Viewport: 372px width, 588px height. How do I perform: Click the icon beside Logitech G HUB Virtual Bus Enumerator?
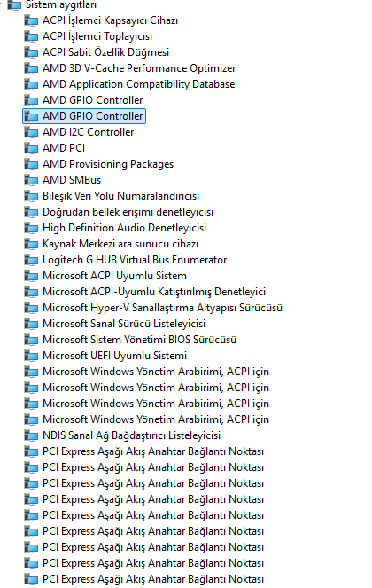coord(31,260)
